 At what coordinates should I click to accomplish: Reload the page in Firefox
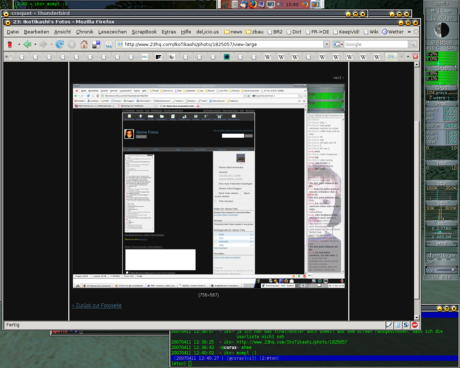click(60, 44)
